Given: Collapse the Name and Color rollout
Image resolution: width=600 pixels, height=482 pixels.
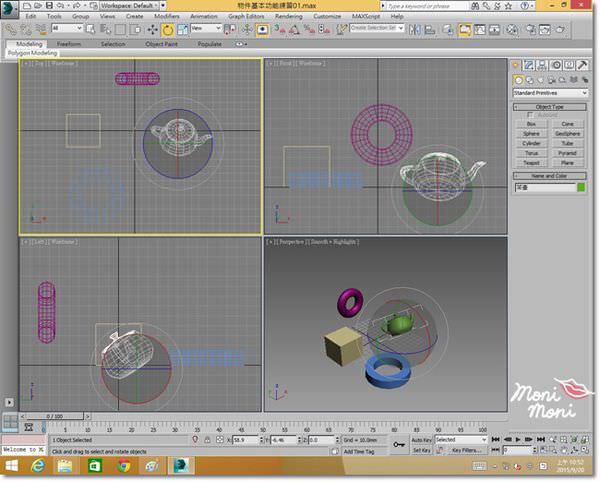Looking at the screenshot, I should pyautogui.click(x=551, y=175).
